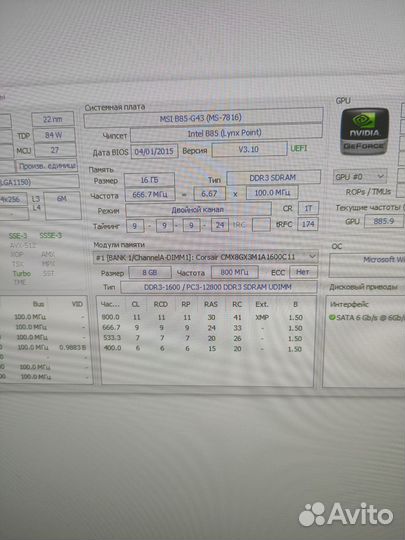Click the NVIDIA GeForce logo
The image size is (405, 540).
(x=364, y=132)
